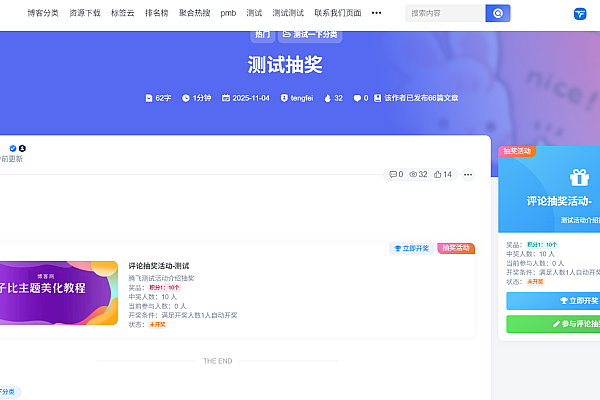Click sidebar 未开奖 status badge
Image resolution: width=600 pixels, height=400 pixels.
coord(535,282)
